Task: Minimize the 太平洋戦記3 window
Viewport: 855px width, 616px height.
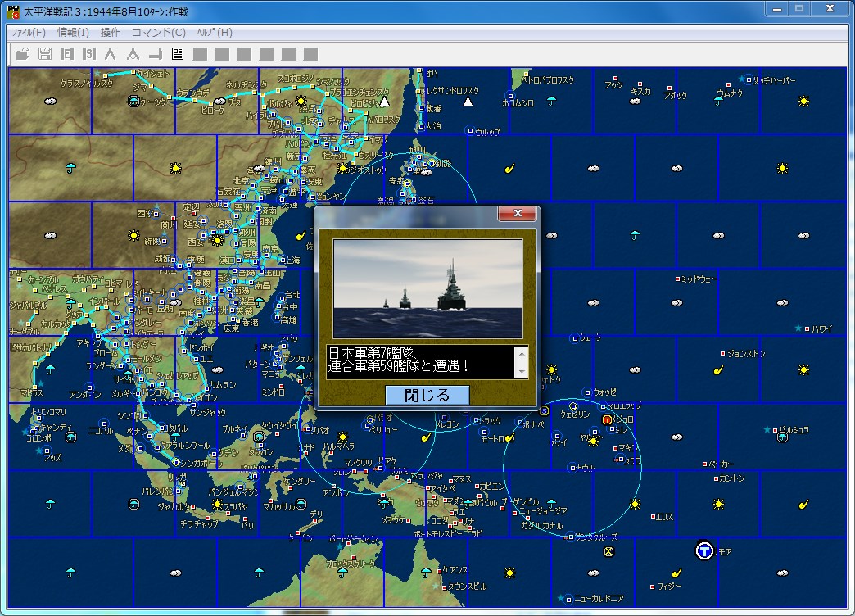Action: (x=777, y=9)
